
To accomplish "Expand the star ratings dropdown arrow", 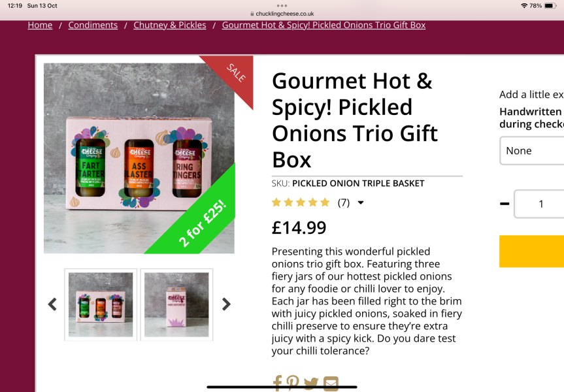I will [x=361, y=203].
